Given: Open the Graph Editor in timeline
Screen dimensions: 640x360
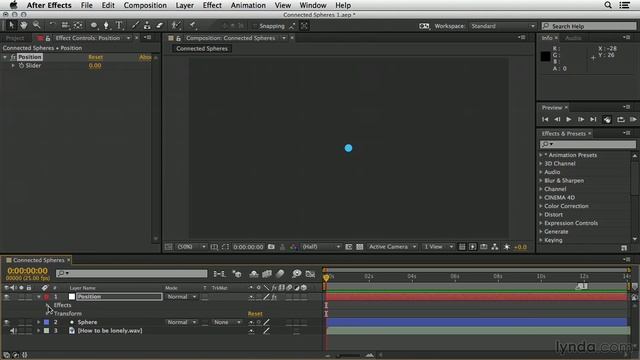Looking at the screenshot, I should pos(310,273).
